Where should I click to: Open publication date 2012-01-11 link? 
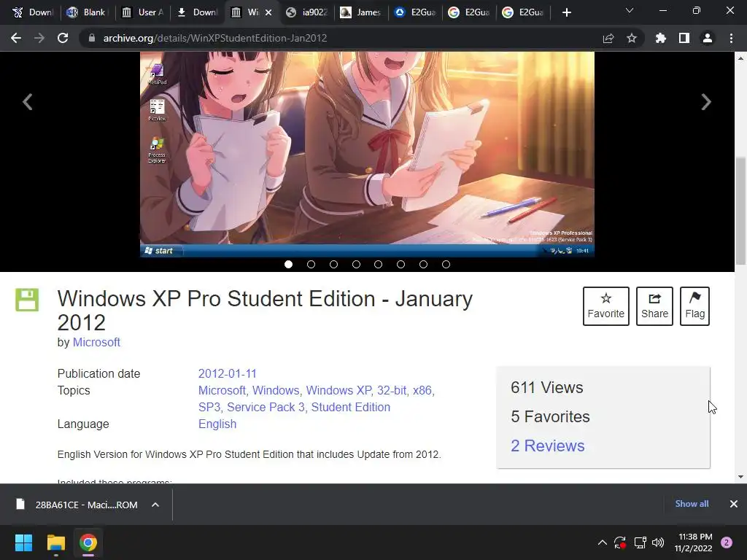[x=228, y=374]
